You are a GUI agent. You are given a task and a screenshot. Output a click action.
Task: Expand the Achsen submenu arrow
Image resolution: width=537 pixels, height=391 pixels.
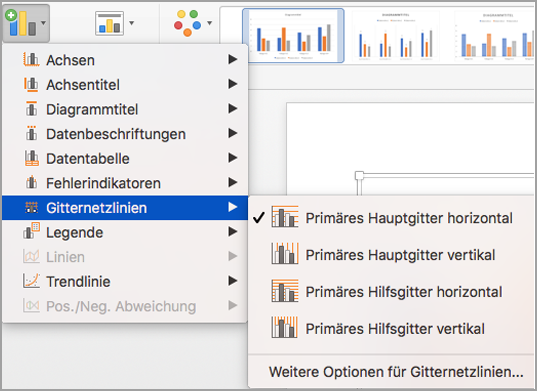click(x=233, y=59)
